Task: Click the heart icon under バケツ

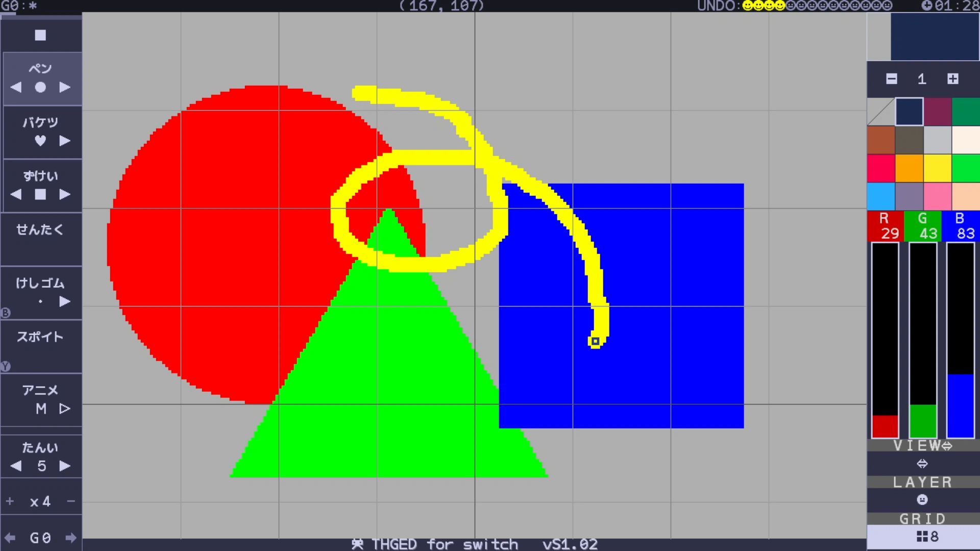Action: pyautogui.click(x=40, y=141)
